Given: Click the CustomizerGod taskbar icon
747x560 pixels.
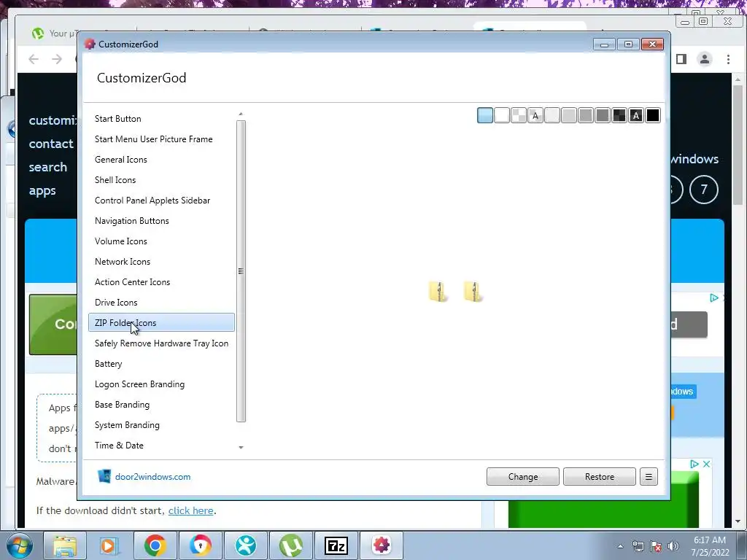Looking at the screenshot, I should tap(381, 545).
